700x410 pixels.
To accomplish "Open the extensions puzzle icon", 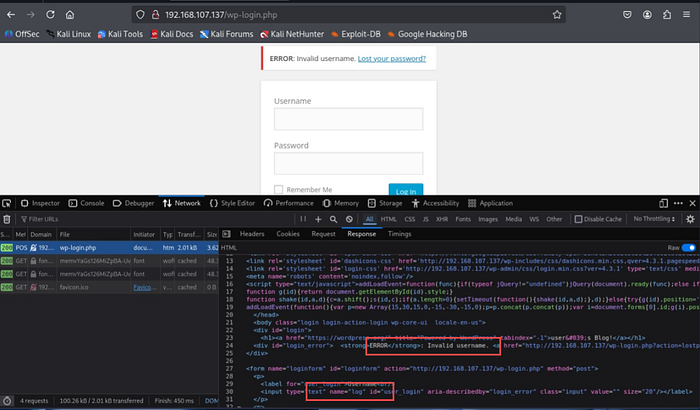I will point(667,15).
